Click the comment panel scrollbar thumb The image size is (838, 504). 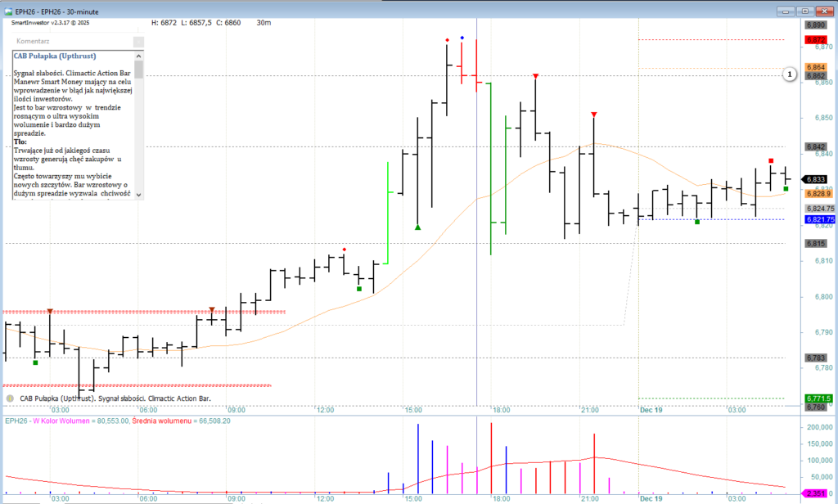pyautogui.click(x=139, y=69)
